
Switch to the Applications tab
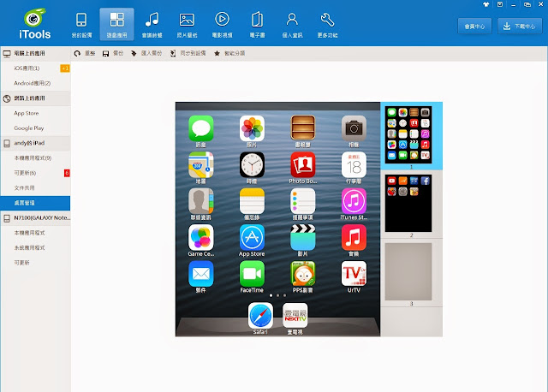116,25
